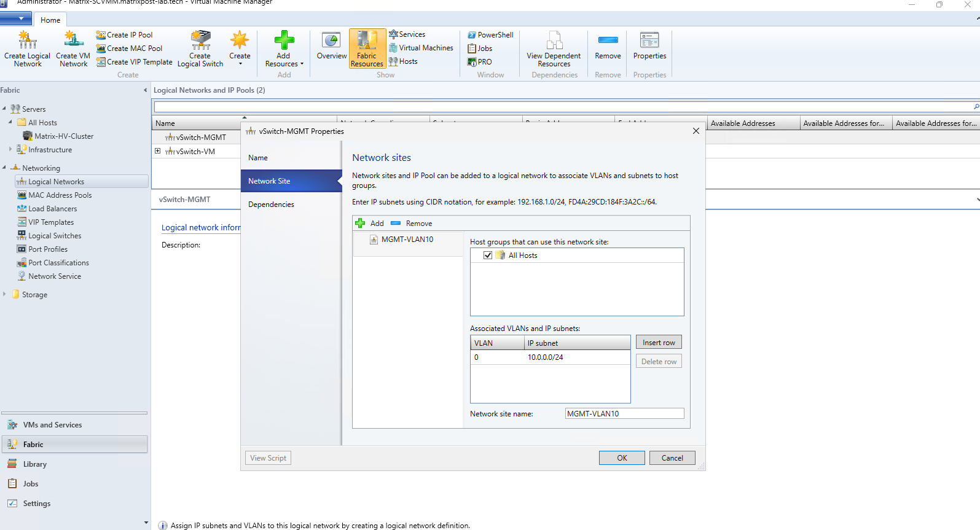Switch to the Home ribbon tab

pyautogui.click(x=50, y=20)
